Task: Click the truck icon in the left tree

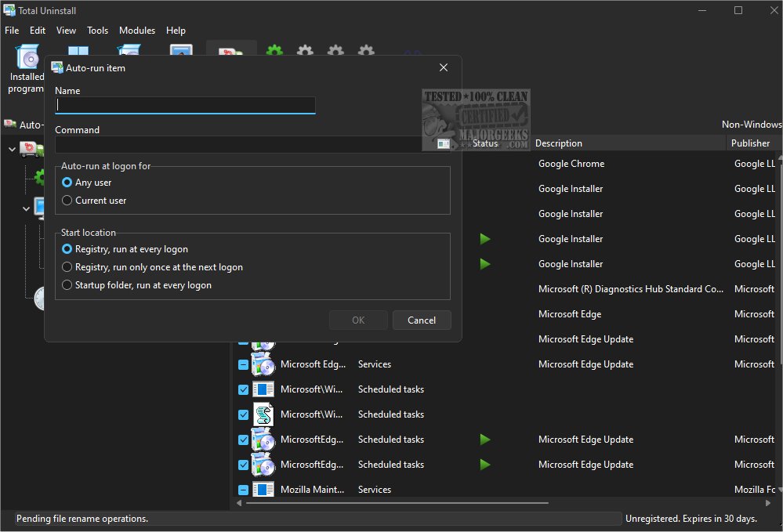Action: click(x=31, y=150)
